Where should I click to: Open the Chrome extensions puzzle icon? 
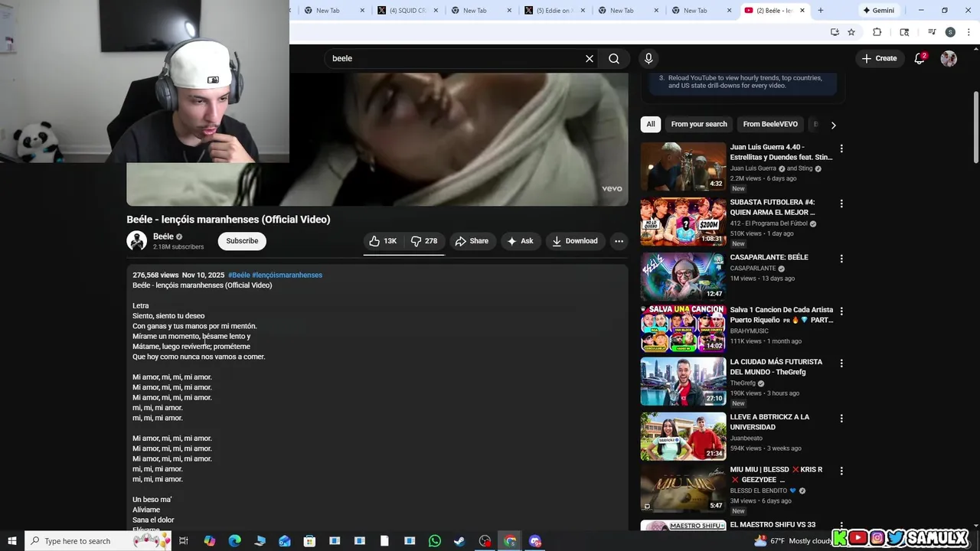click(x=877, y=32)
